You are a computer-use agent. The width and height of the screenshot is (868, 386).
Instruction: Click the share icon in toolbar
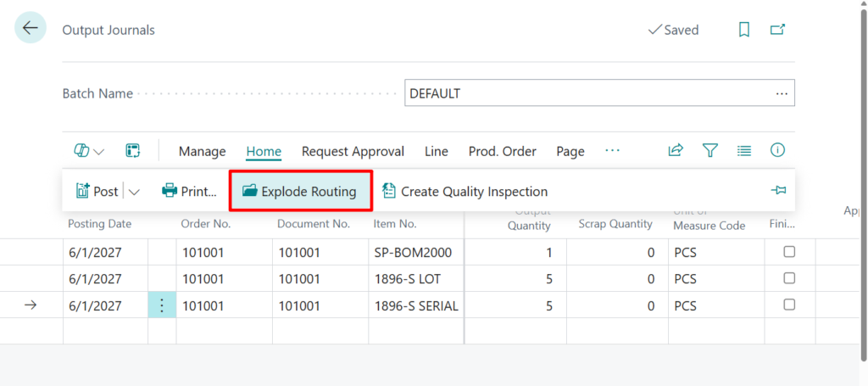(676, 151)
